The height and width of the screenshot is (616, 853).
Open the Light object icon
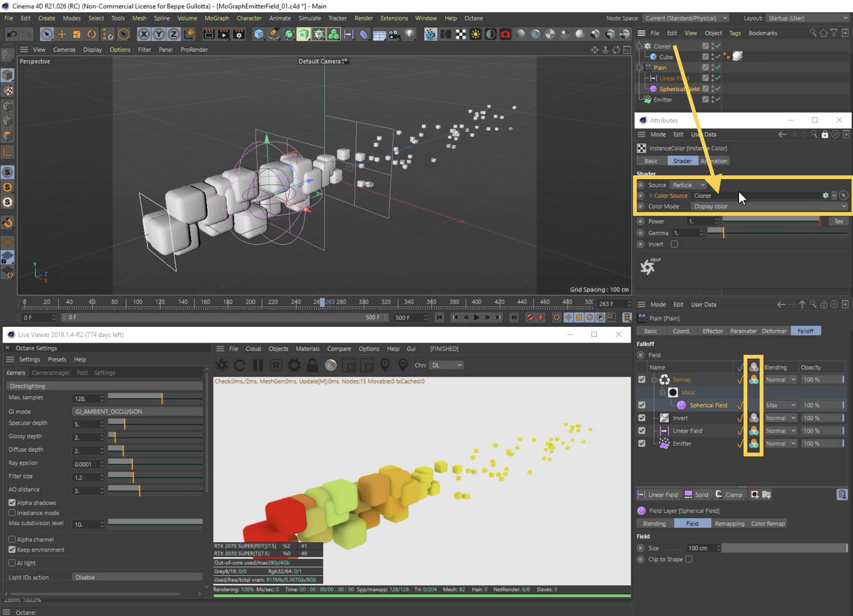409,34
